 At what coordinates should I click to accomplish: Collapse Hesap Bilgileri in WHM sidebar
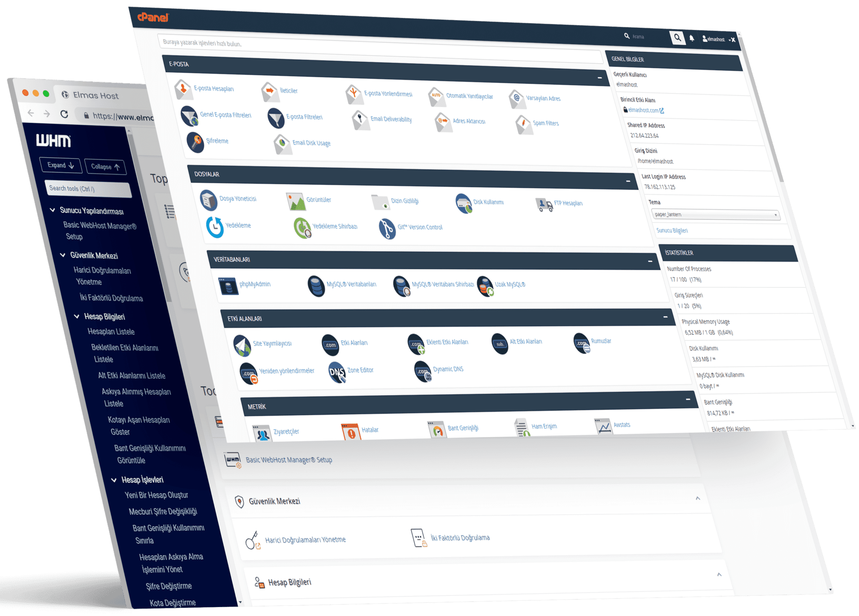point(77,316)
